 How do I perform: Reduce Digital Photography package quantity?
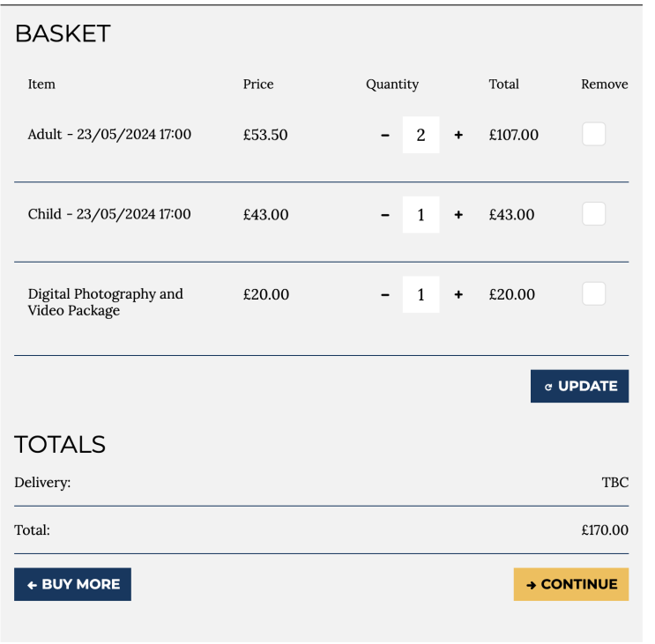tap(385, 295)
